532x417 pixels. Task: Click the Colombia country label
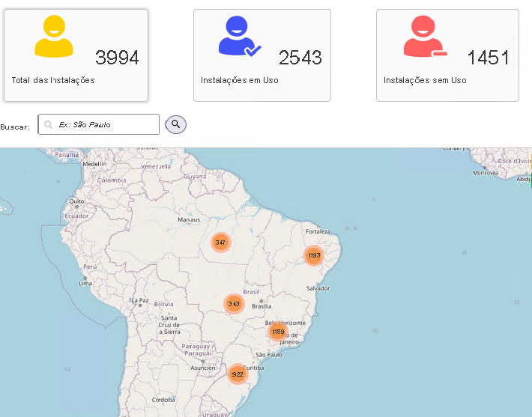coord(112,180)
